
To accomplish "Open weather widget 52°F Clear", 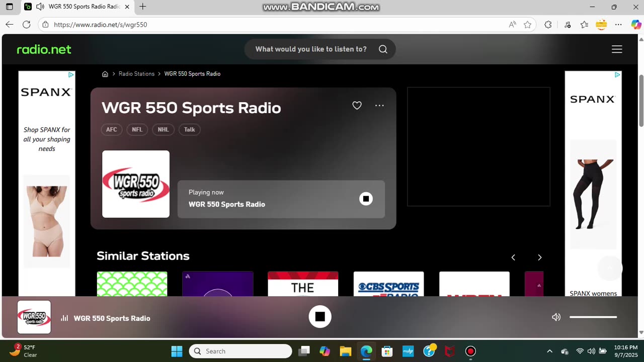I will [x=23, y=350].
